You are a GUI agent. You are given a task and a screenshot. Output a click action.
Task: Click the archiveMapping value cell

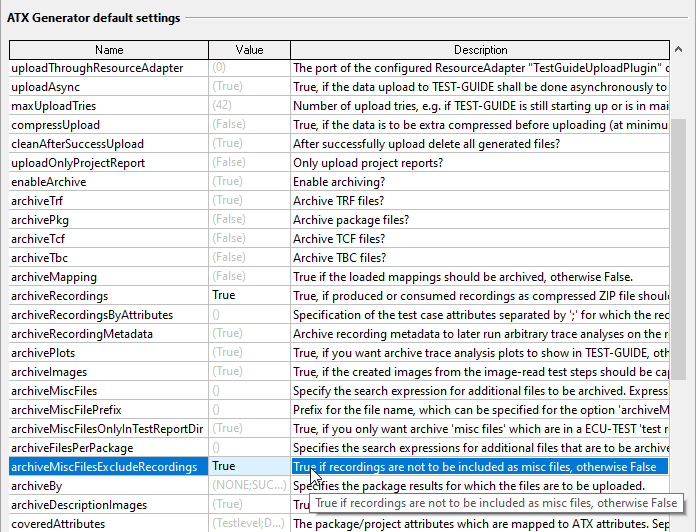point(249,277)
